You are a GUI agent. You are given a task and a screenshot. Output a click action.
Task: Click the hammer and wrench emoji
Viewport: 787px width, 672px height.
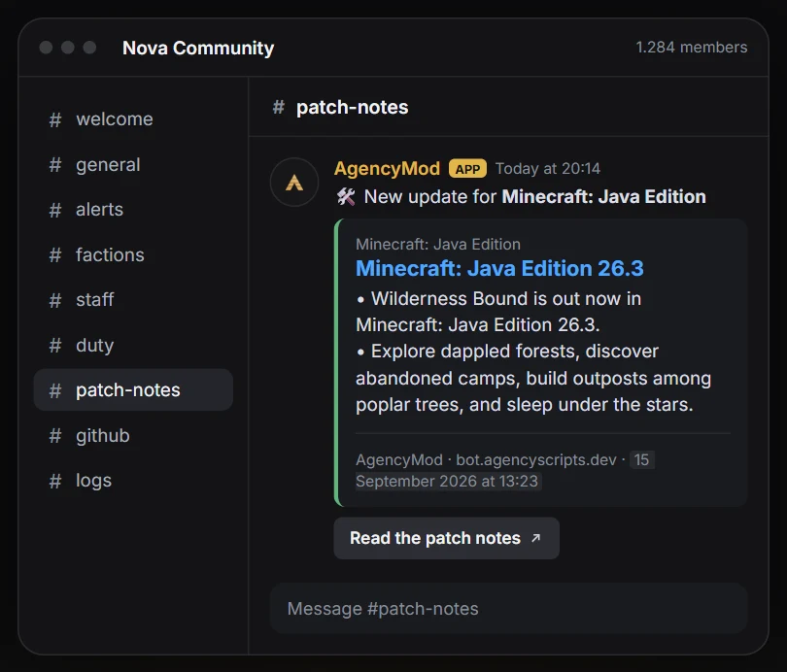(x=346, y=197)
